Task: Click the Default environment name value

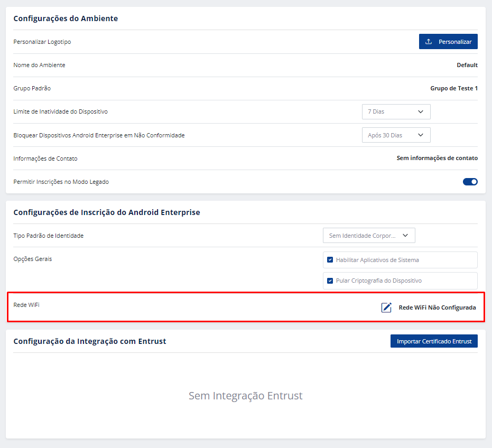Action: pos(467,66)
